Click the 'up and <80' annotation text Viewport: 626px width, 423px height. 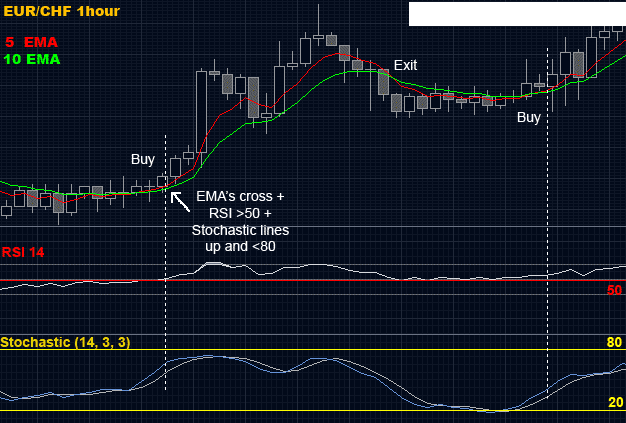pyautogui.click(x=240, y=247)
